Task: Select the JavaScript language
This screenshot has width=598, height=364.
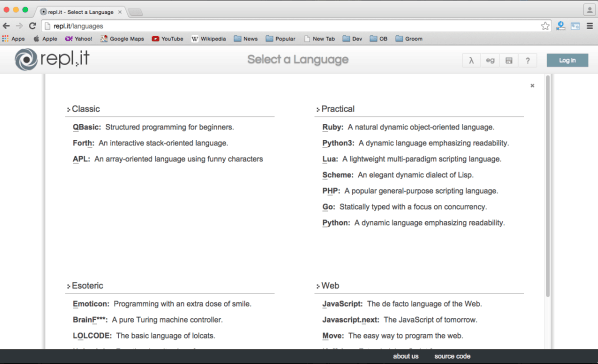Action: (342, 304)
